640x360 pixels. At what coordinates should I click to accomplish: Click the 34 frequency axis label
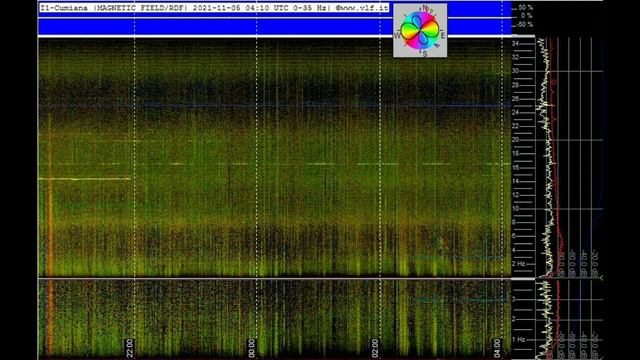[516, 44]
